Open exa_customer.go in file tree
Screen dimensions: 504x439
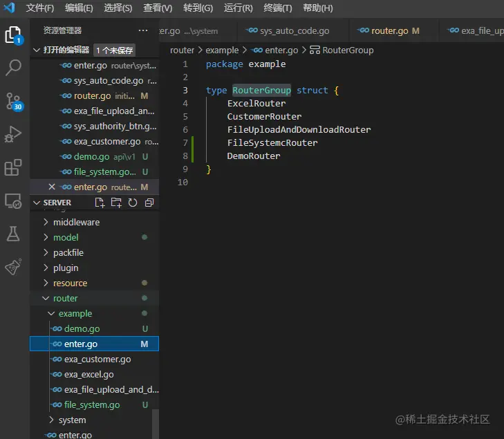point(95,359)
